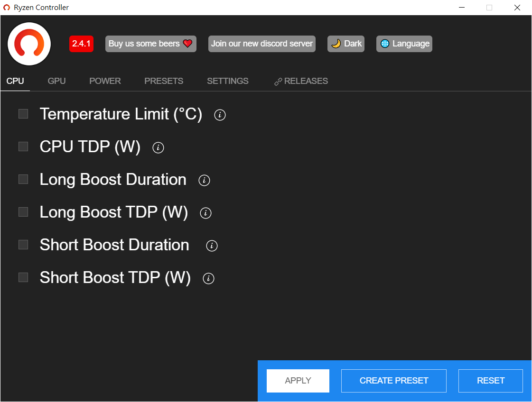Open info icon for Short Boost TDP (W)
The height and width of the screenshot is (402, 532).
(x=208, y=278)
